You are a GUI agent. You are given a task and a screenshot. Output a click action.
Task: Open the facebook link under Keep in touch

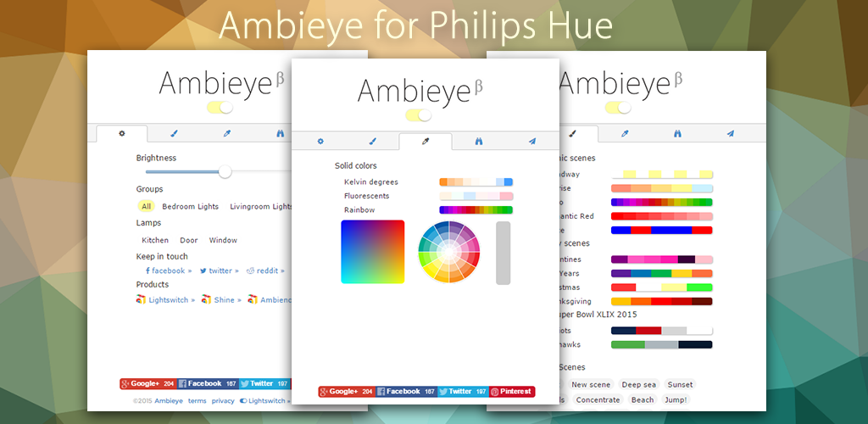coord(169,271)
